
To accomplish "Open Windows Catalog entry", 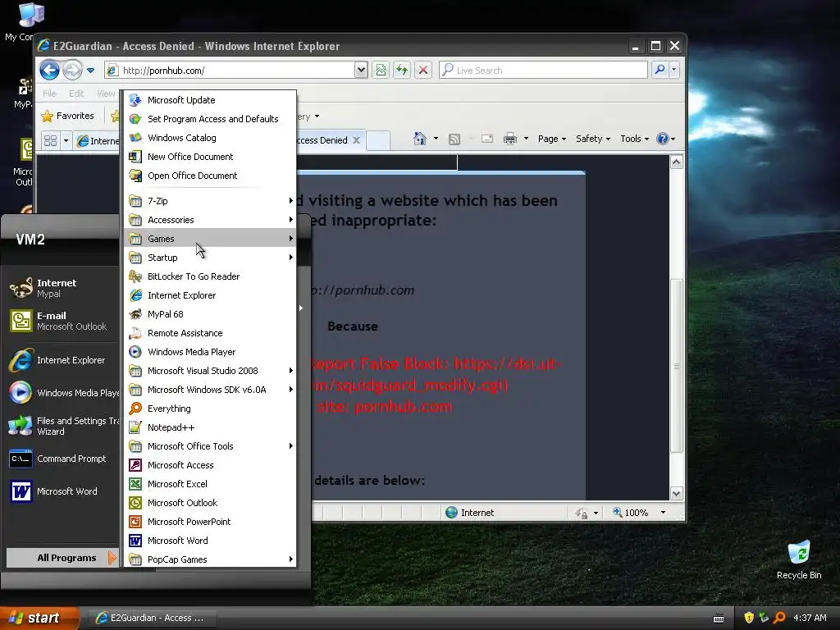I will pyautogui.click(x=210, y=138).
